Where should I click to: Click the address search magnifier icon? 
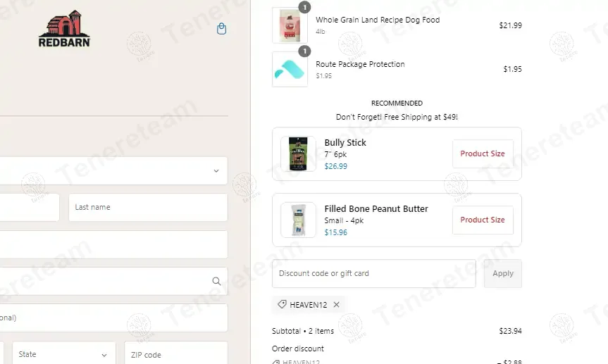click(216, 281)
